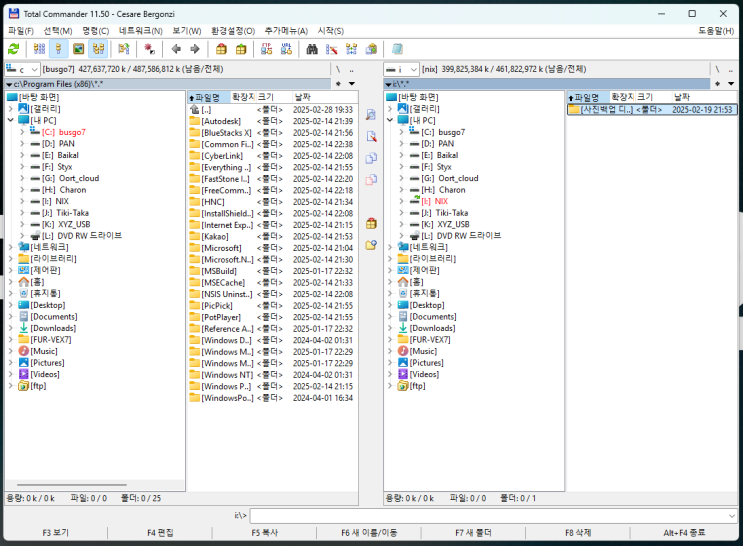This screenshot has height=546, width=743.
Task: Click the Edit icon in middle bar
Action: [x=371, y=136]
